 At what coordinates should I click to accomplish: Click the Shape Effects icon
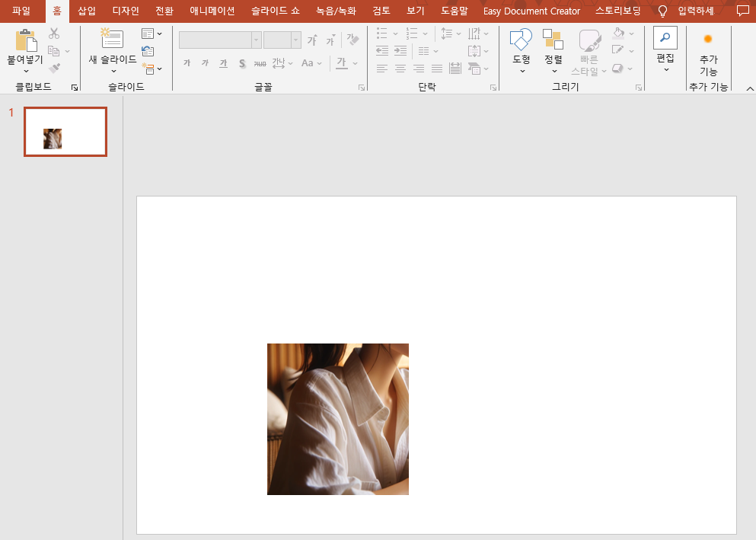[617, 69]
